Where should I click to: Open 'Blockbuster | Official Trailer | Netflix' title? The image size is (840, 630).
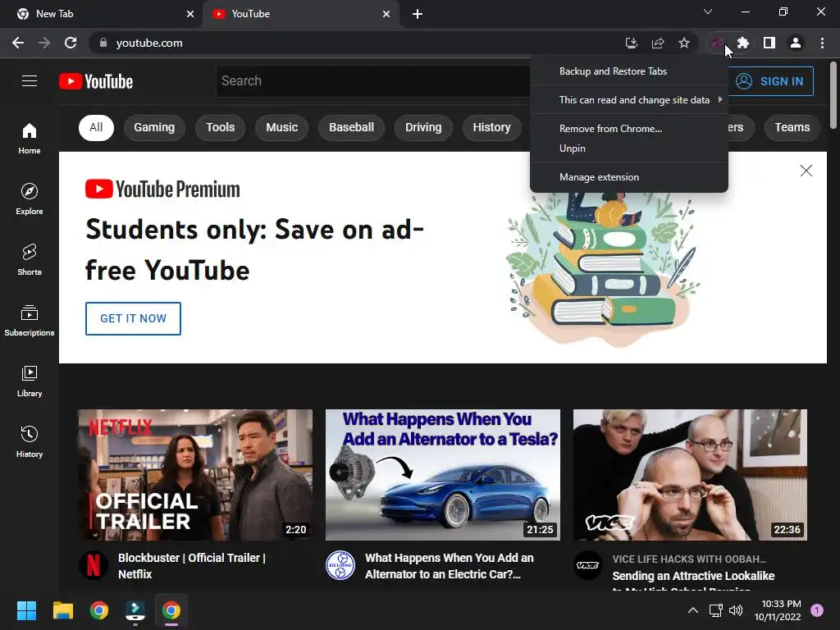point(192,566)
